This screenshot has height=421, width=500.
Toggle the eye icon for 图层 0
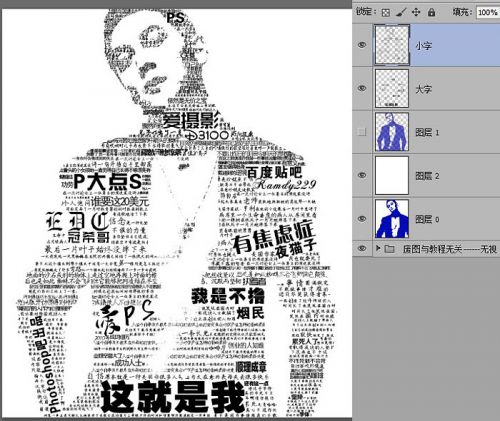(x=362, y=219)
